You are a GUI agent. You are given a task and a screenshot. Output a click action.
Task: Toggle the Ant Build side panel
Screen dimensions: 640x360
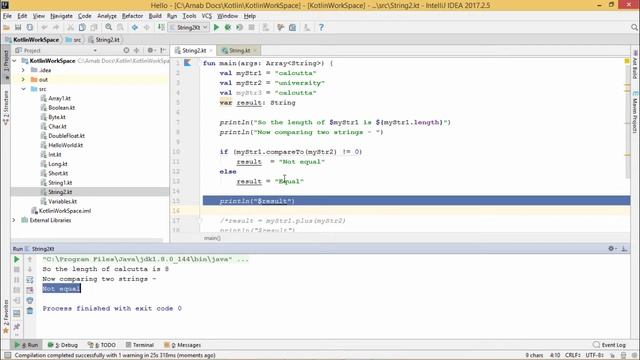(635, 65)
